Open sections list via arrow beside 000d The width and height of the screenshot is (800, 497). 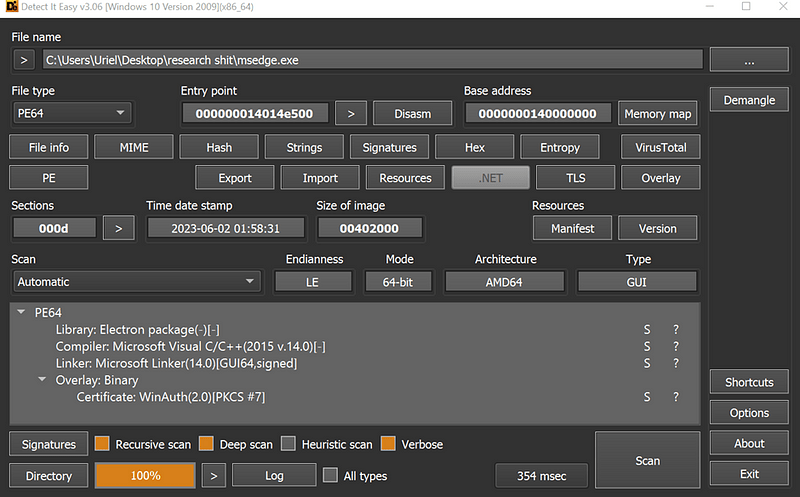118,228
